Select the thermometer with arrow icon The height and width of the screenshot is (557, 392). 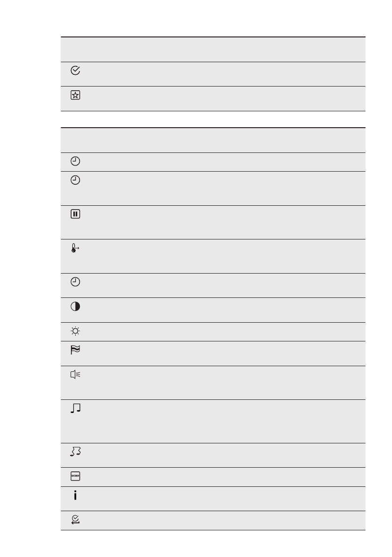point(75,248)
